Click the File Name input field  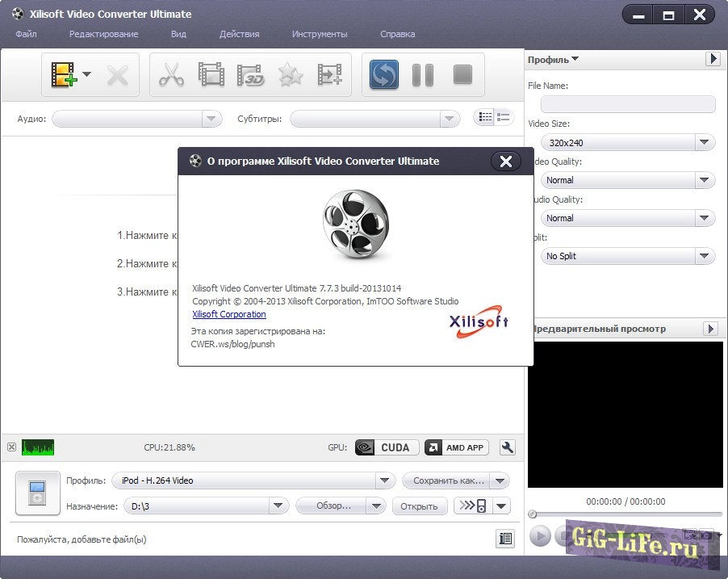point(628,104)
